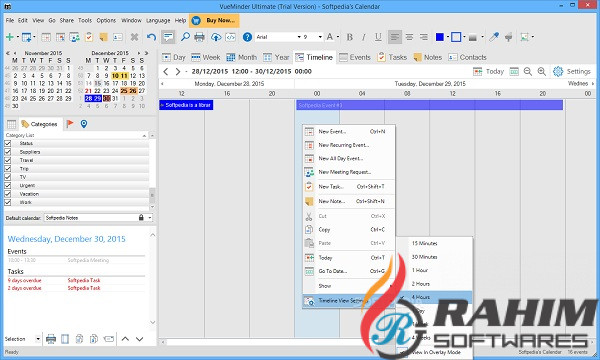Switch to the Week view tab
Image resolution: width=600 pixels, height=360 pixels.
pos(206,57)
